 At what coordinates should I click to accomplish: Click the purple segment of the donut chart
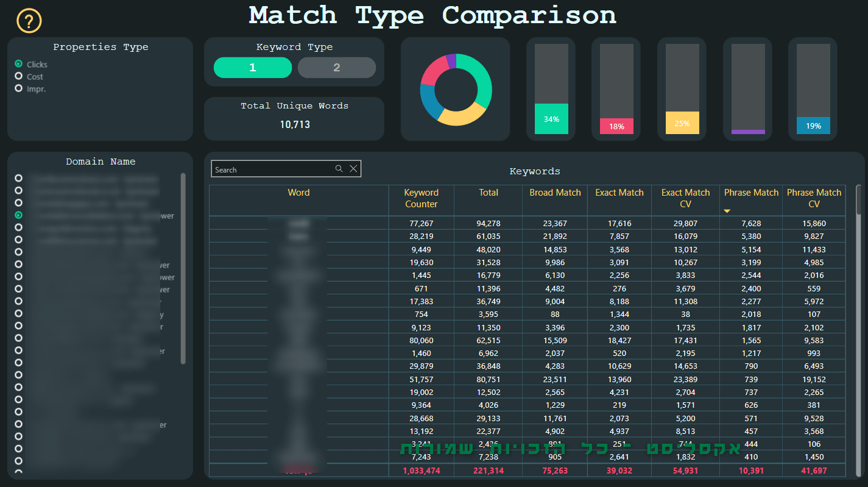click(x=451, y=60)
